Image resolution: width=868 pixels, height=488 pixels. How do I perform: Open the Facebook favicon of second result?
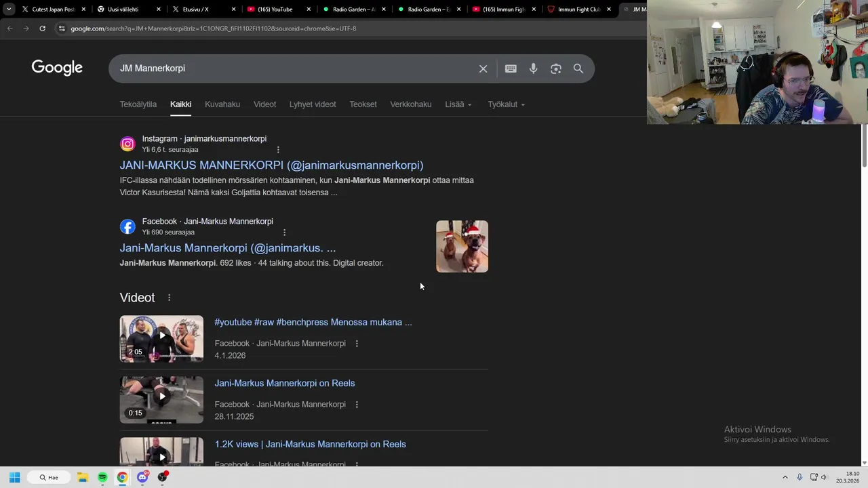click(127, 226)
